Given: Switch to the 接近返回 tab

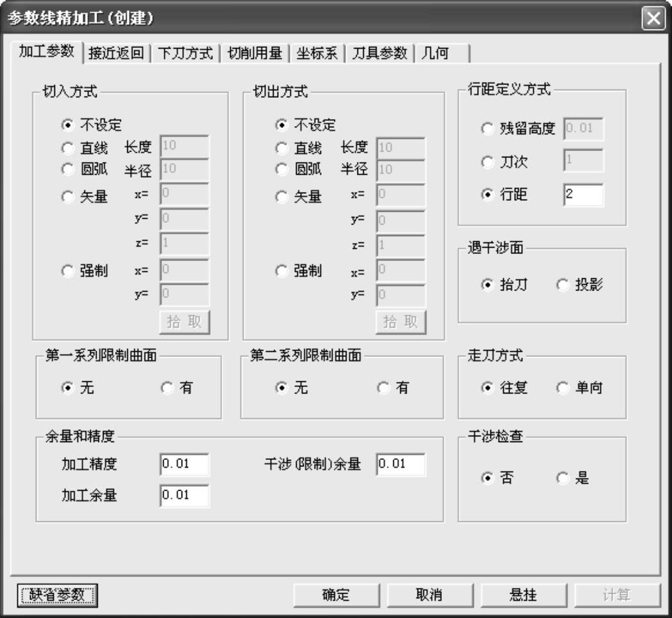Looking at the screenshot, I should tap(116, 53).
